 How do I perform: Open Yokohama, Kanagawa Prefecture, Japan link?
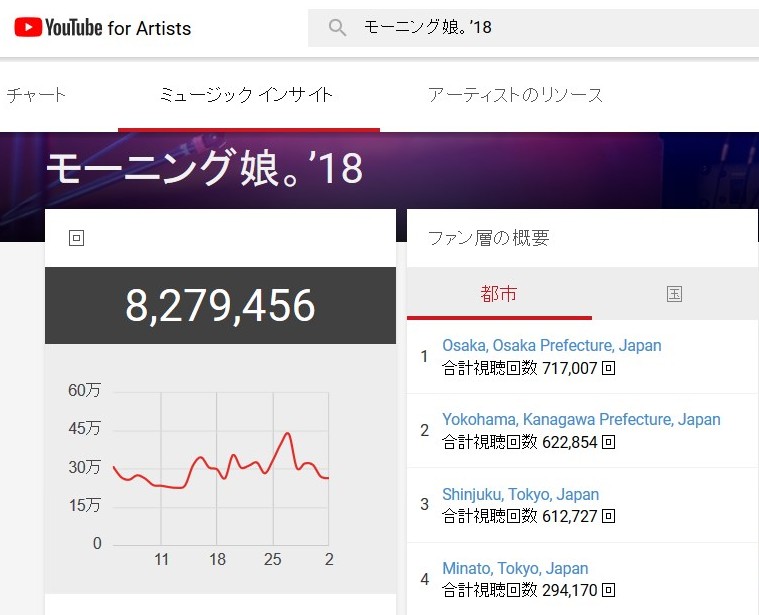point(581,420)
